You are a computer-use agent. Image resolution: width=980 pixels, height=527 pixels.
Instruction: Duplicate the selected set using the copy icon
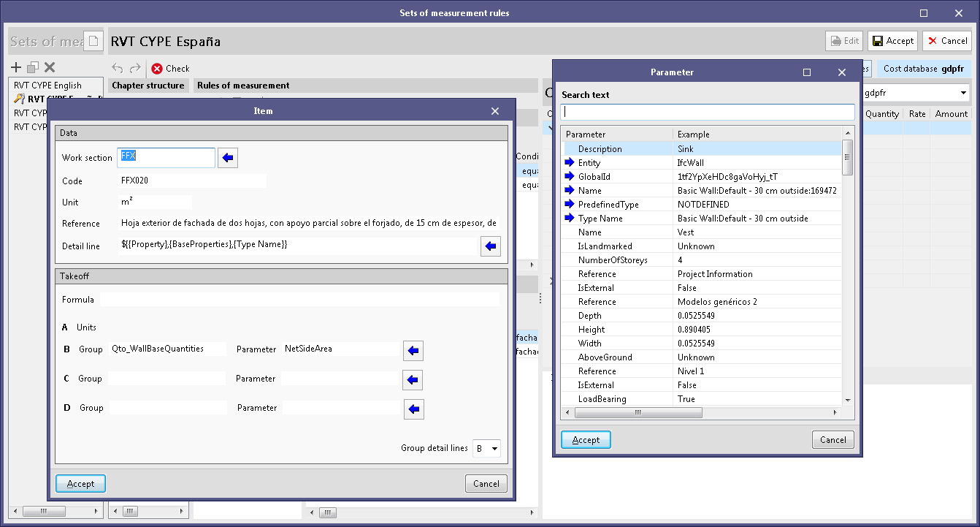click(x=31, y=67)
